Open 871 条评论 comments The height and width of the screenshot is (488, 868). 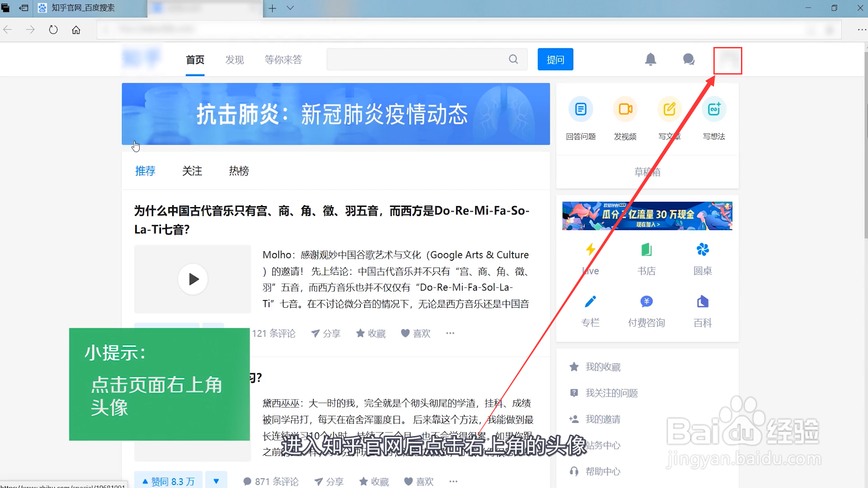click(271, 482)
